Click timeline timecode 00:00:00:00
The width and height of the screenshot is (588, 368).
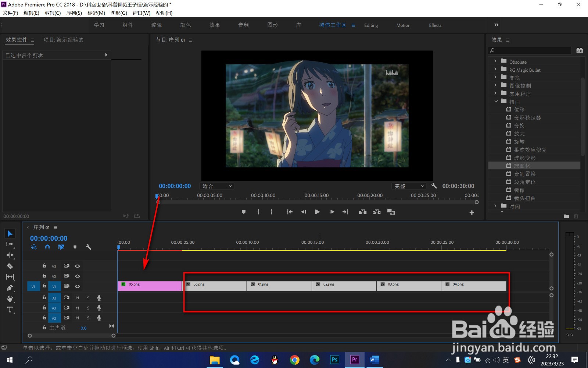tap(49, 238)
